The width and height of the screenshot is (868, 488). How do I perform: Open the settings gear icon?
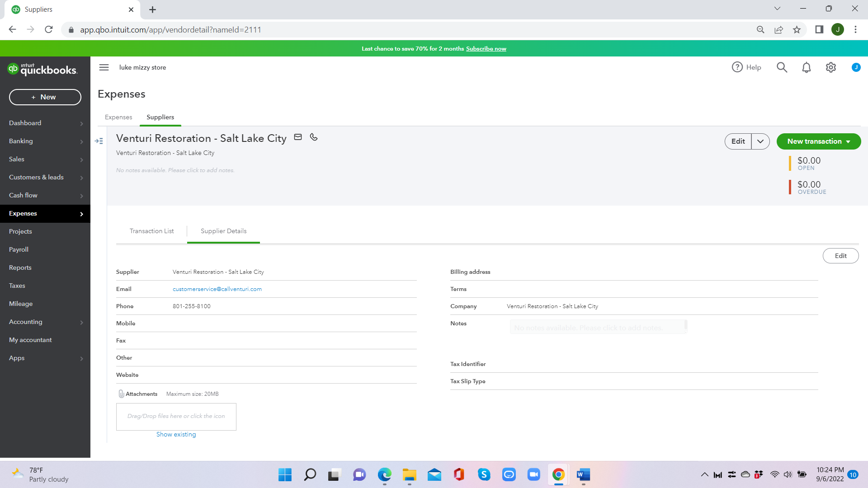click(830, 68)
